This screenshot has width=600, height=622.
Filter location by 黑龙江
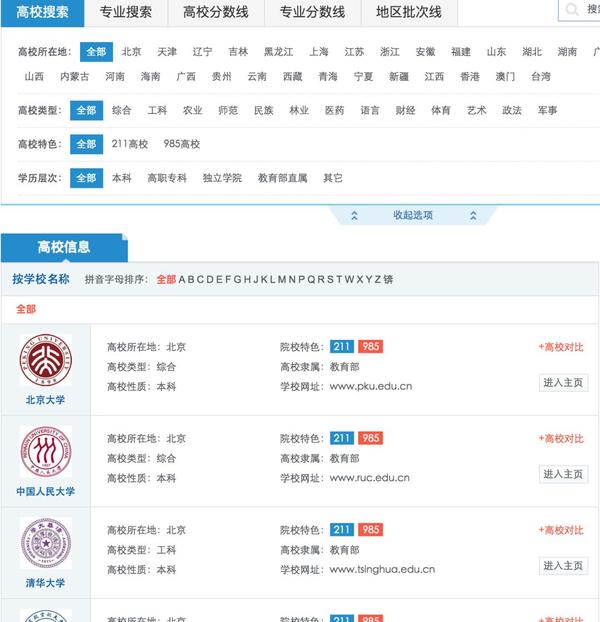tap(278, 52)
